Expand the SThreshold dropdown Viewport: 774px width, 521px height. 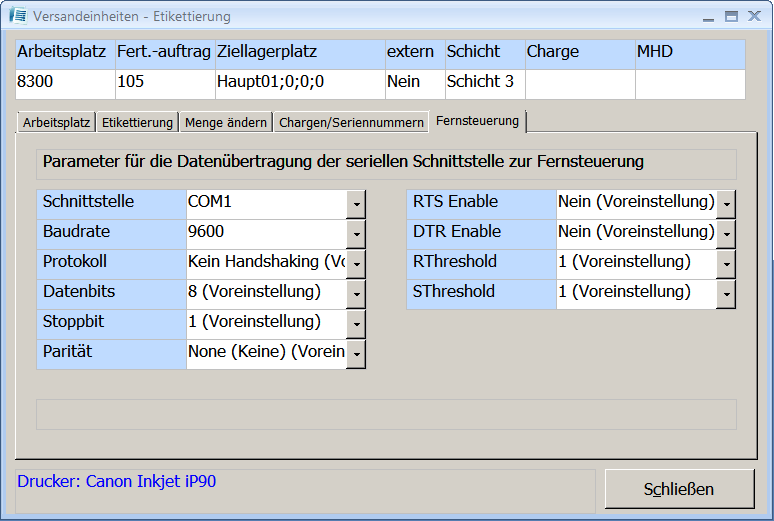pyautogui.click(x=726, y=294)
